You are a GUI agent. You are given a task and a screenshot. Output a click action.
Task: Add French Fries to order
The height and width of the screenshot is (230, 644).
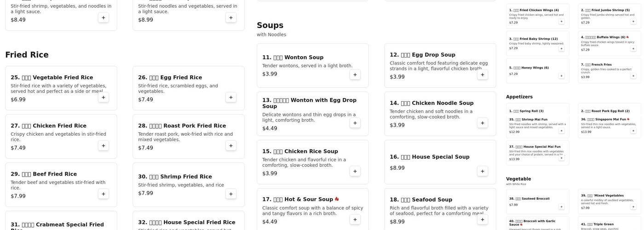pos(633,75)
